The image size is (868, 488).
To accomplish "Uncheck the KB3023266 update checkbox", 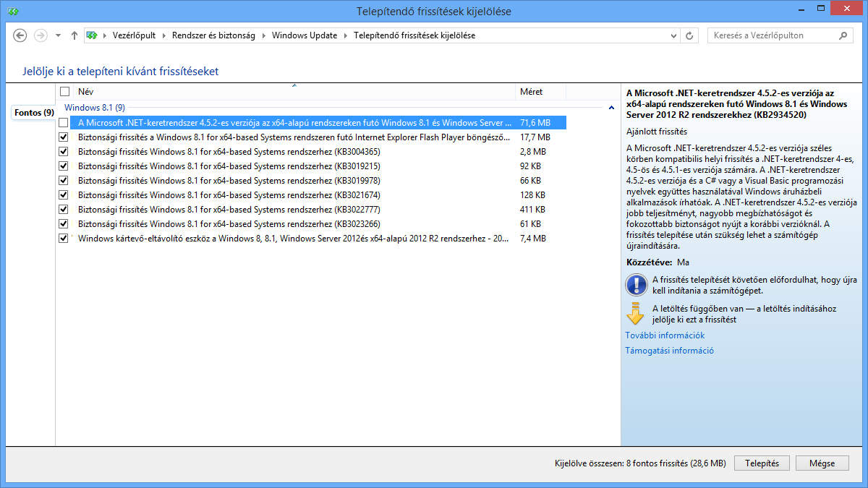I will coord(64,224).
